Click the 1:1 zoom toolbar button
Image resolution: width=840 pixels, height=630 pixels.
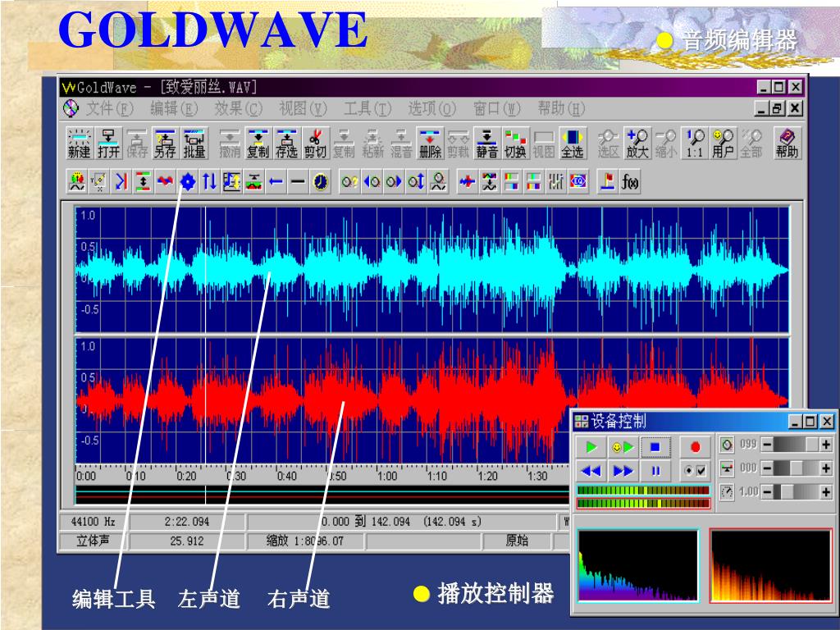tap(694, 143)
